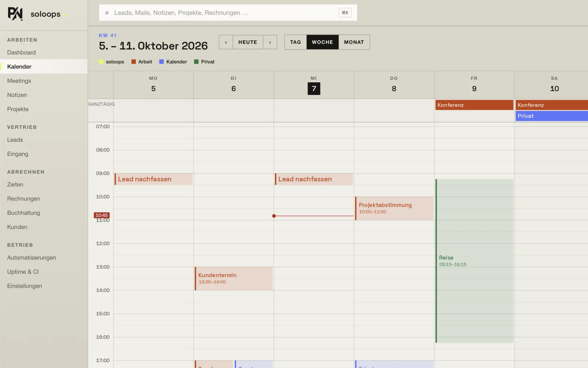The image size is (588, 368).
Task: Open Buchhaltung in sidebar
Action: click(44, 213)
